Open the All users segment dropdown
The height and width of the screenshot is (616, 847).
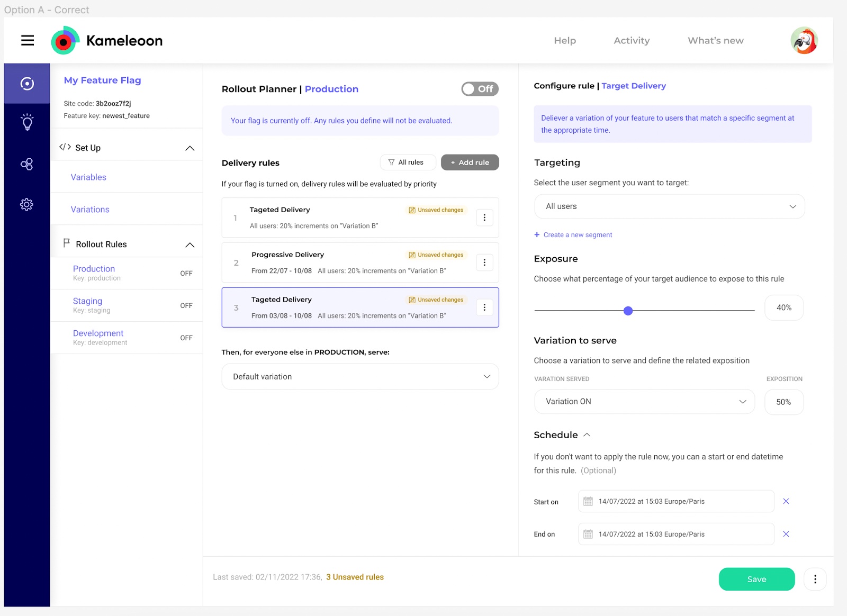click(669, 206)
